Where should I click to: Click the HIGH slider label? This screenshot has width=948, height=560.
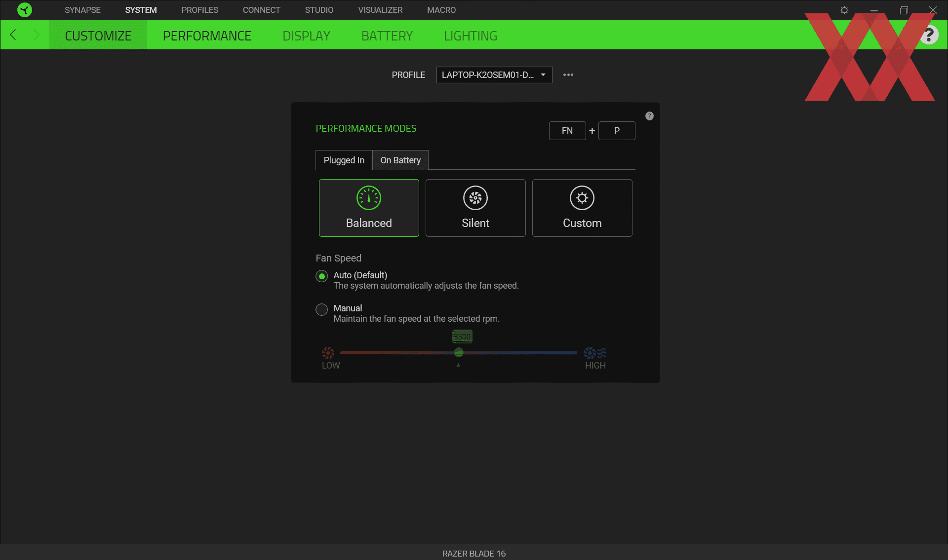coord(595,366)
